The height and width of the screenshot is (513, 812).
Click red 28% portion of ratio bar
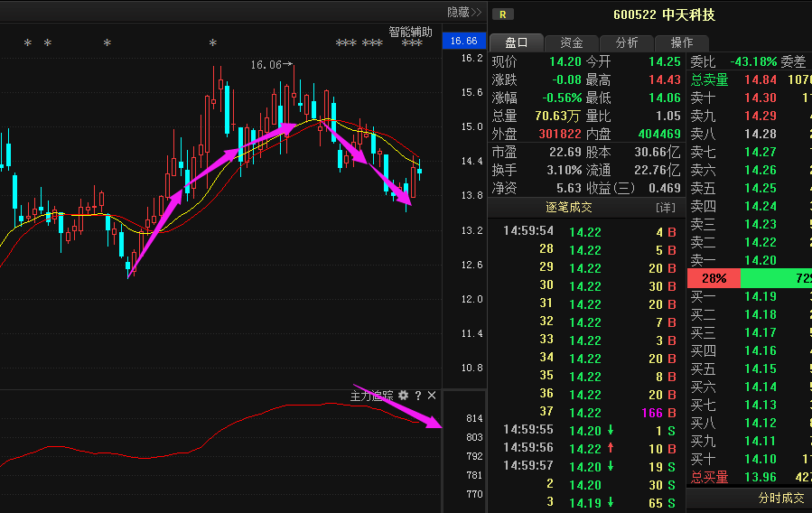[x=714, y=278]
